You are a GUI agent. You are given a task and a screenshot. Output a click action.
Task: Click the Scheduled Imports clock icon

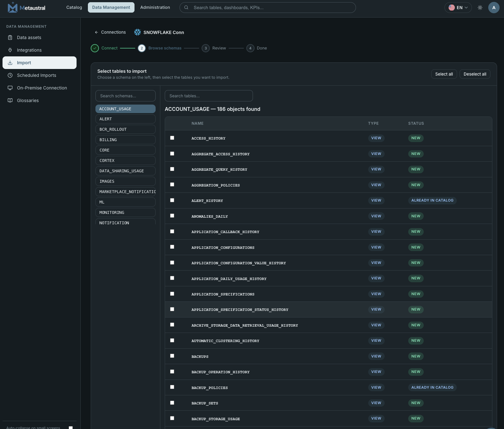click(10, 75)
